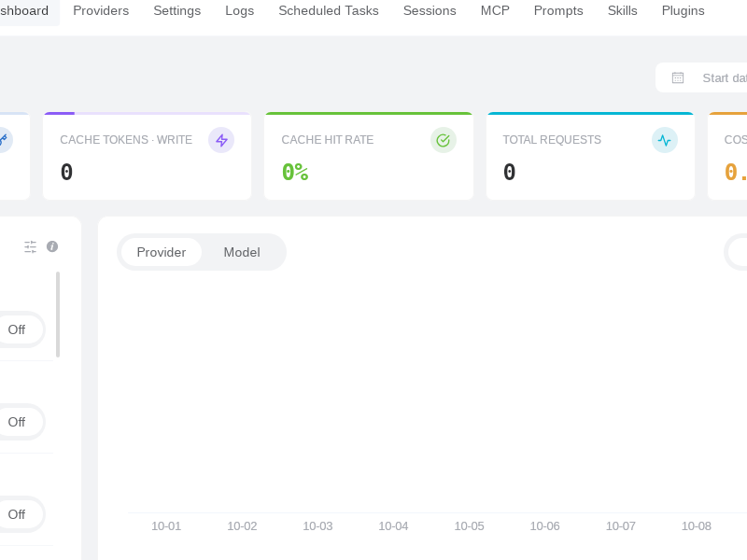Click the left panel vertical scrollbar

[x=58, y=315]
